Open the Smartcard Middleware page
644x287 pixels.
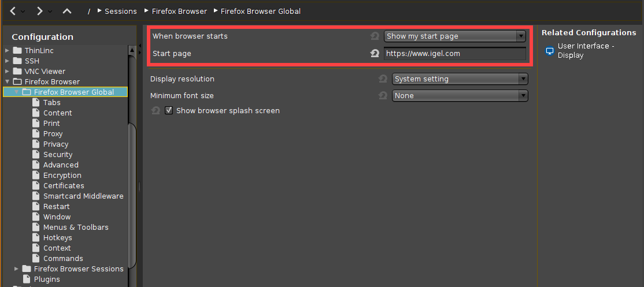tap(83, 196)
